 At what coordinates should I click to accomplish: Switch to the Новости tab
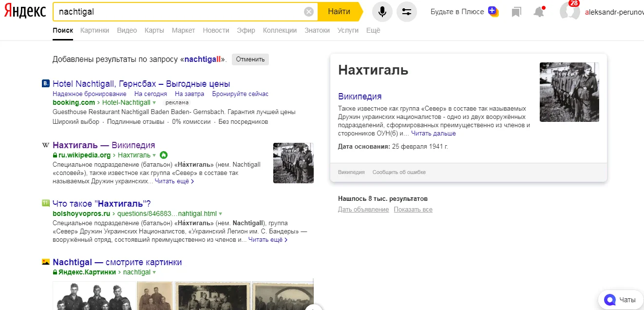pyautogui.click(x=216, y=30)
